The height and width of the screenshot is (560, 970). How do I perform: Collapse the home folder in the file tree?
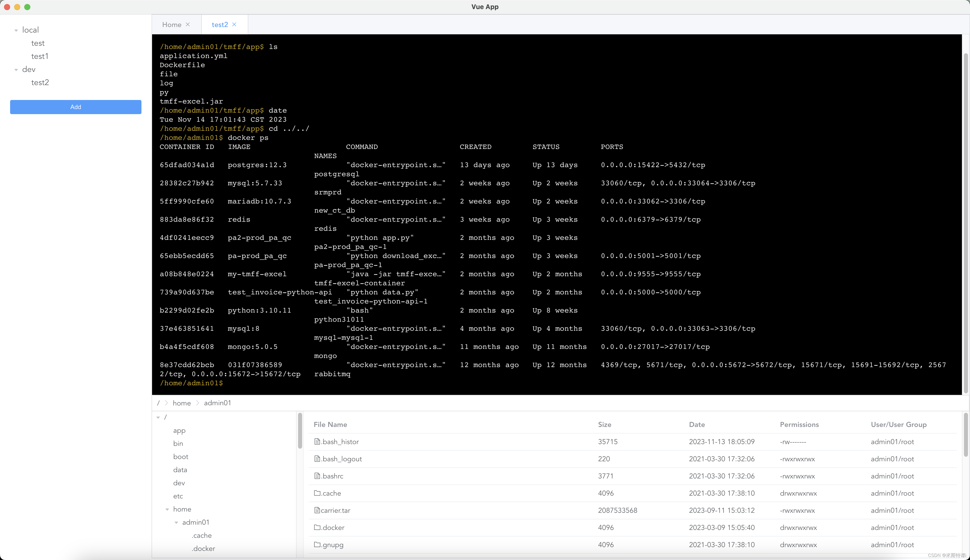(167, 509)
